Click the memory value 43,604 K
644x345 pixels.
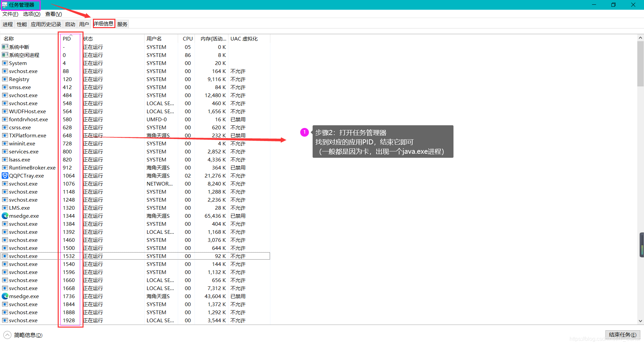point(215,296)
